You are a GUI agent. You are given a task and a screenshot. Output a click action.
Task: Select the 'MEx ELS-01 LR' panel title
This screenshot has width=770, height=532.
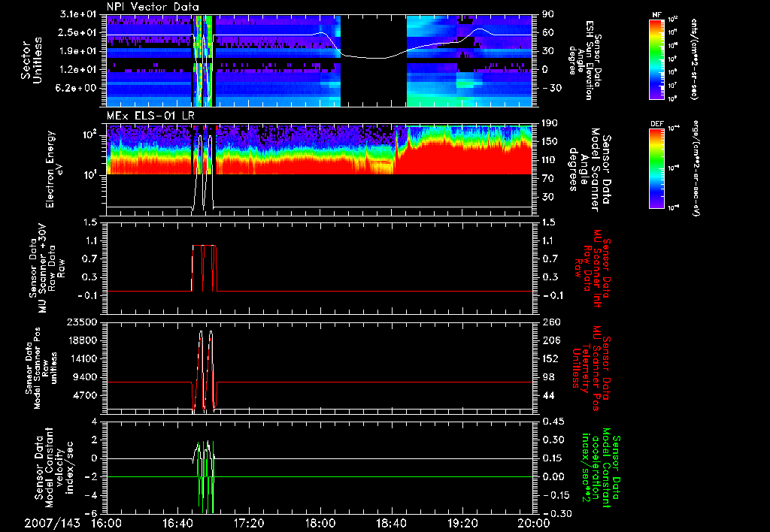click(x=150, y=116)
